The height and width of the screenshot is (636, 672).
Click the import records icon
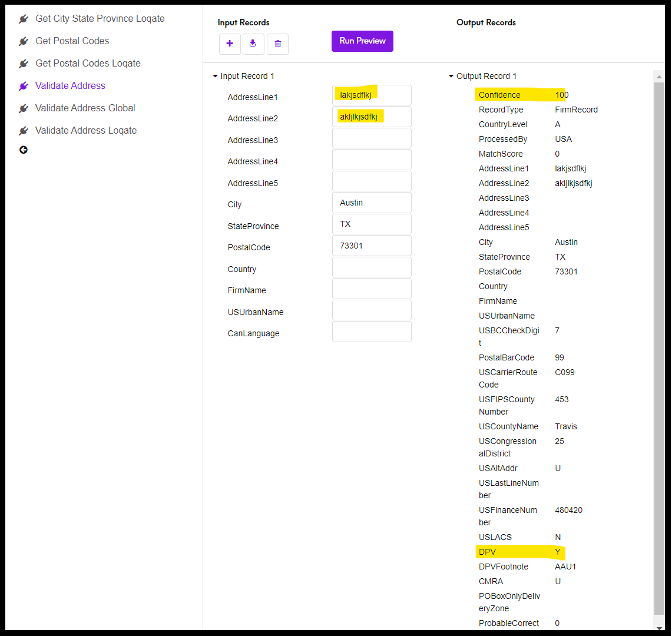[x=253, y=44]
